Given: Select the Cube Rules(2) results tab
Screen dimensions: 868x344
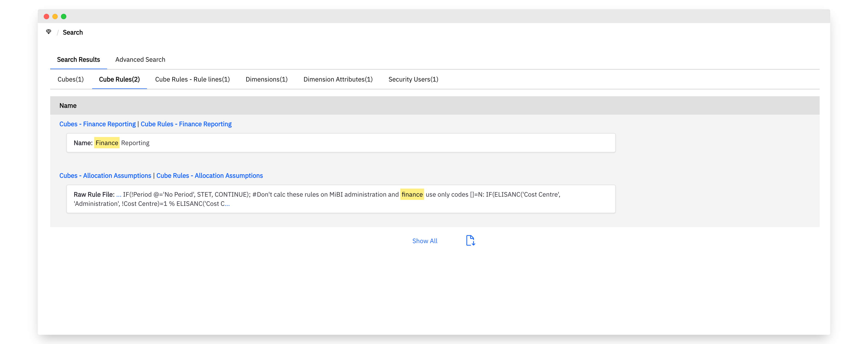Looking at the screenshot, I should point(119,79).
